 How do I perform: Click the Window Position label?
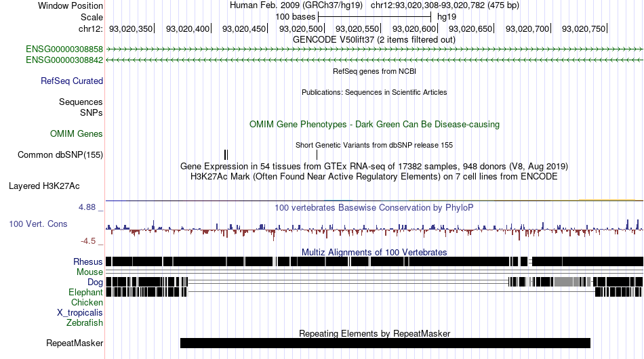(71, 5)
